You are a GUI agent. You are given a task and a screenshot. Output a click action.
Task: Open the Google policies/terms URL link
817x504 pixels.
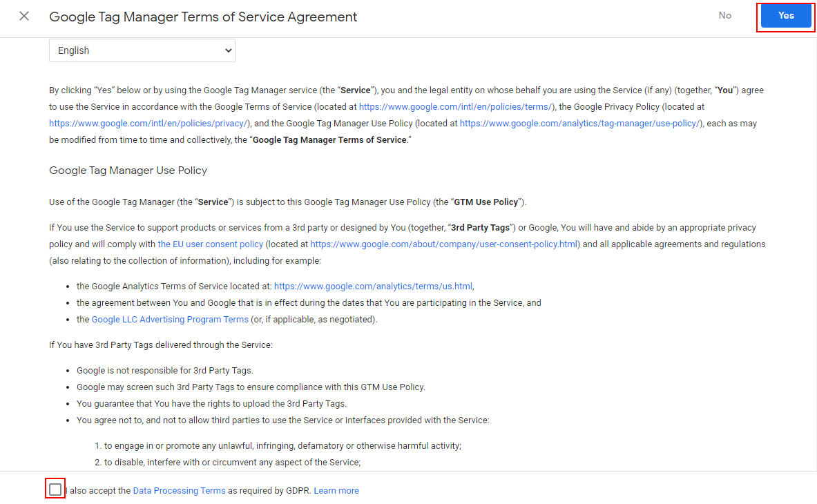click(456, 107)
